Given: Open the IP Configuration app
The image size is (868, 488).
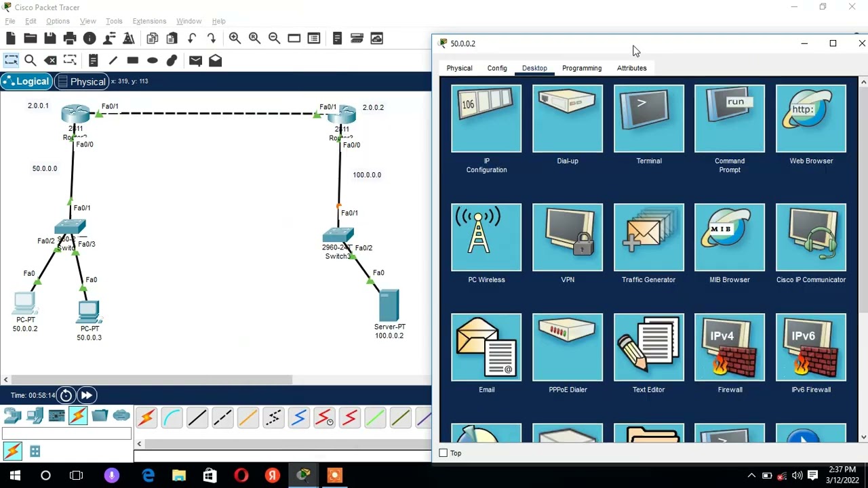Looking at the screenshot, I should point(486,119).
